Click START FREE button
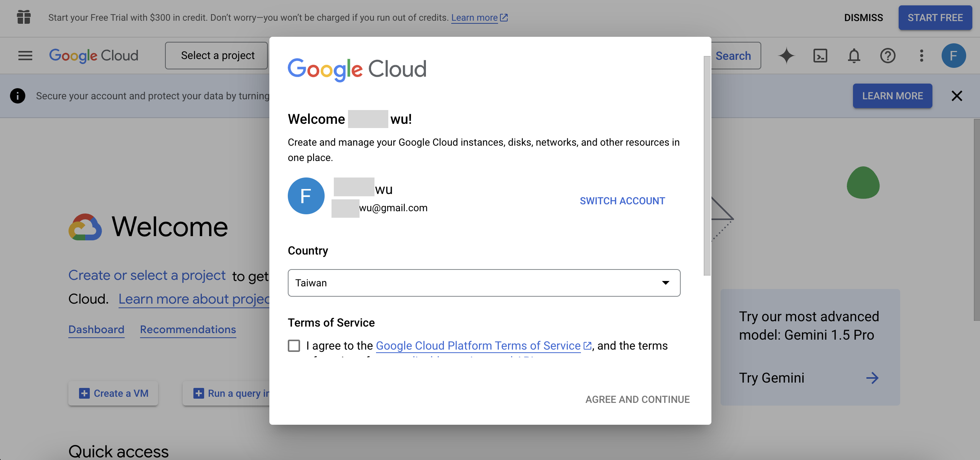 click(935, 18)
